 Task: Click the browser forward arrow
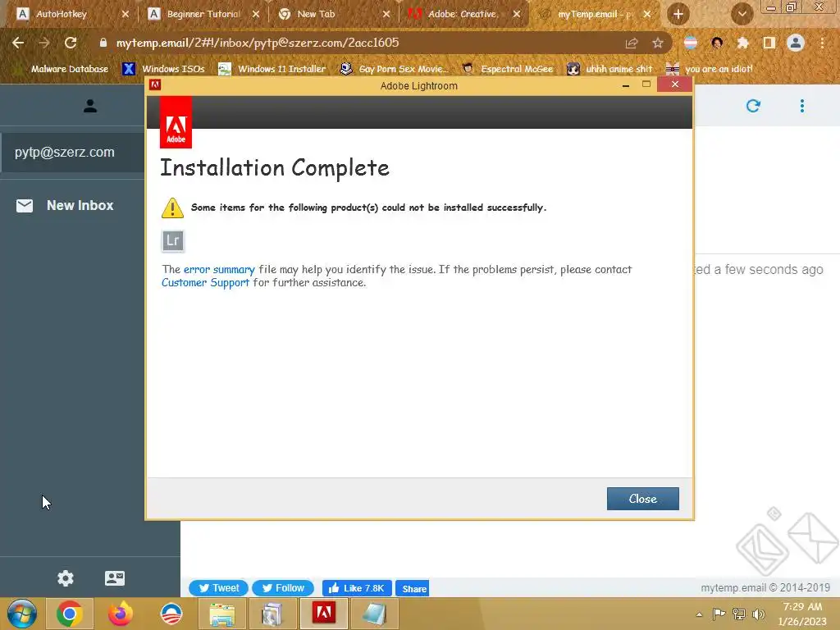pyautogui.click(x=44, y=43)
